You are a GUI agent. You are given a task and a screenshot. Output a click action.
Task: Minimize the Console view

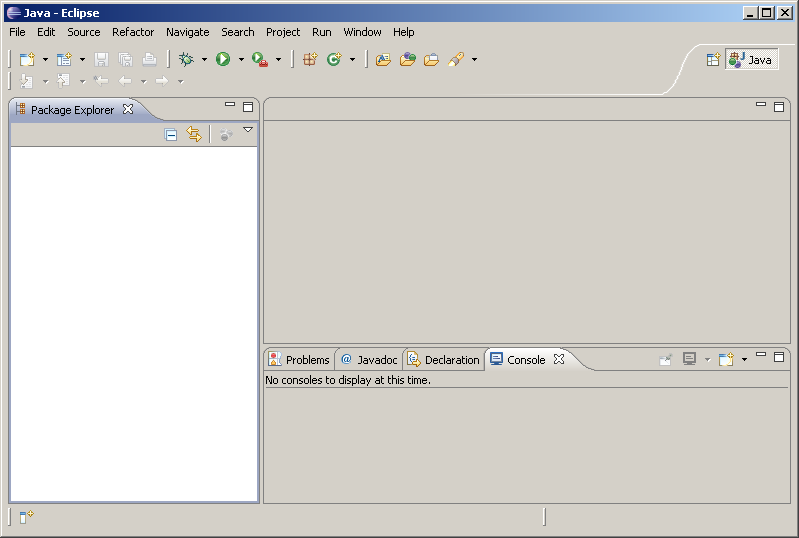(x=761, y=354)
